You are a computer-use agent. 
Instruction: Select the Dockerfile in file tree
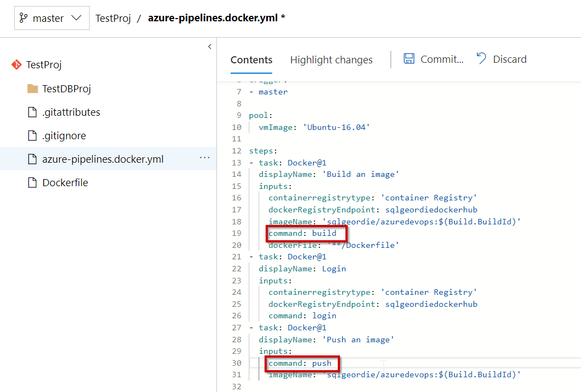click(x=65, y=183)
